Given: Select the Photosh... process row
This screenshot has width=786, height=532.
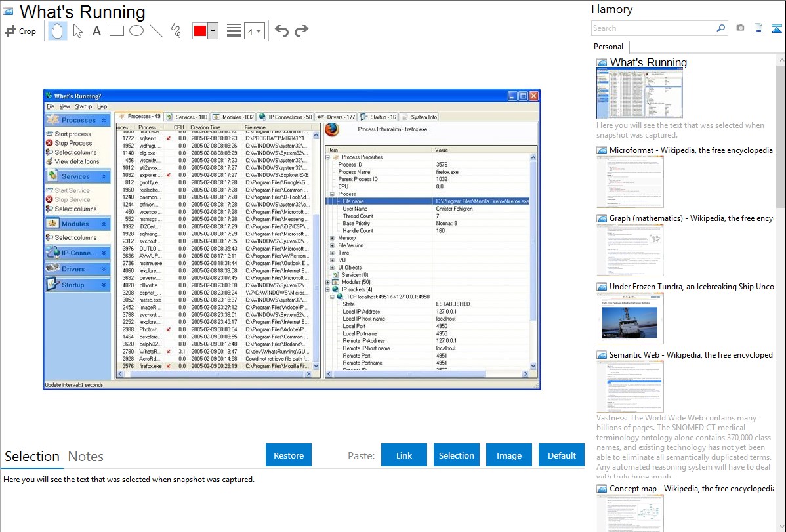Looking at the screenshot, I should pos(215,329).
